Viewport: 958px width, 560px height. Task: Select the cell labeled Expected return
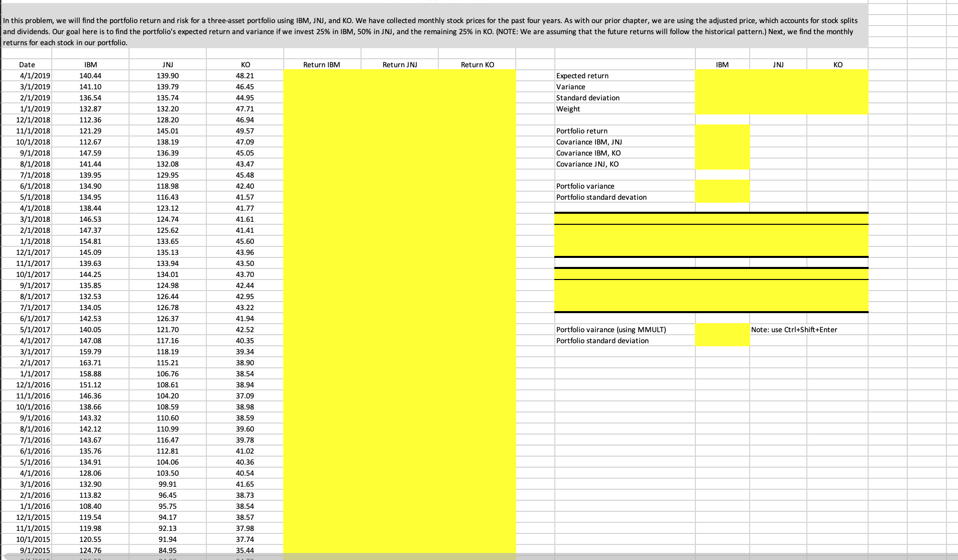tap(582, 76)
